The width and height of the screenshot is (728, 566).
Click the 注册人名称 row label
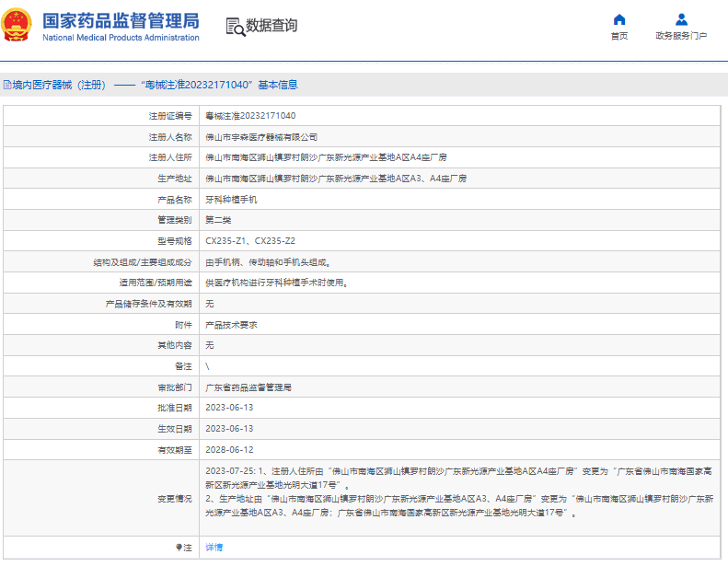click(170, 137)
